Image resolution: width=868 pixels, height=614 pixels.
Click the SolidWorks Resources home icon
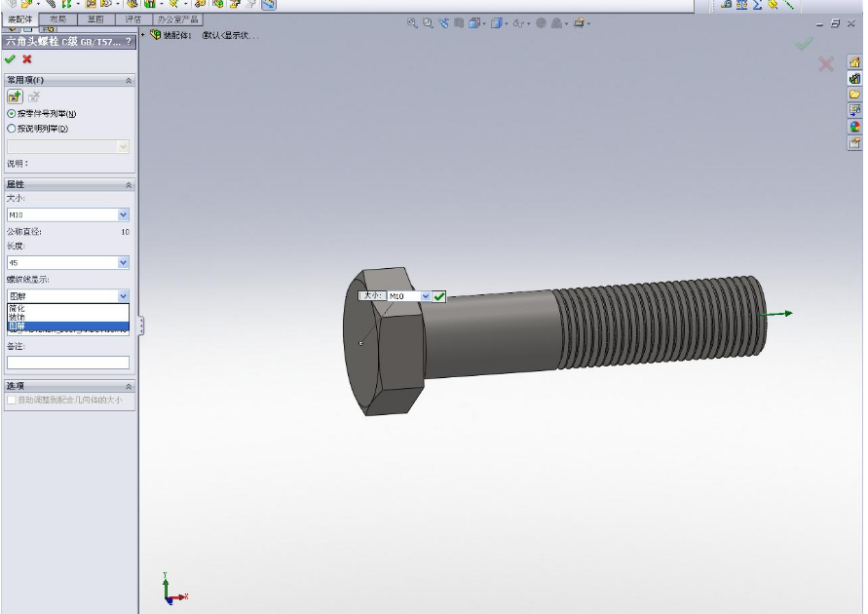tap(855, 62)
